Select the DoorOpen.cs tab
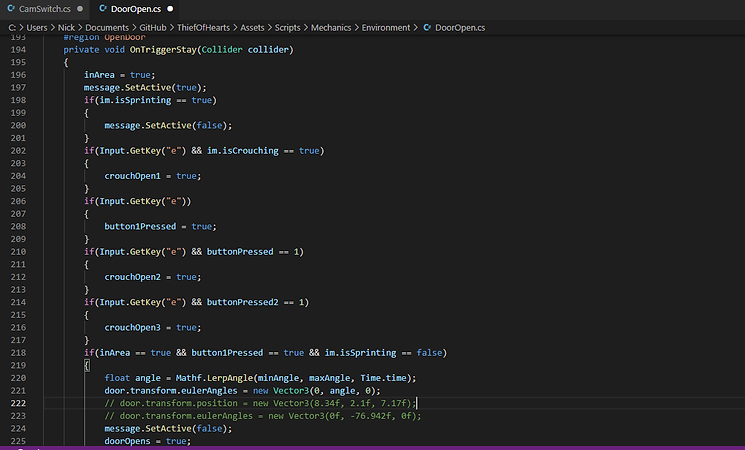This screenshot has height=450, width=745. (135, 9)
